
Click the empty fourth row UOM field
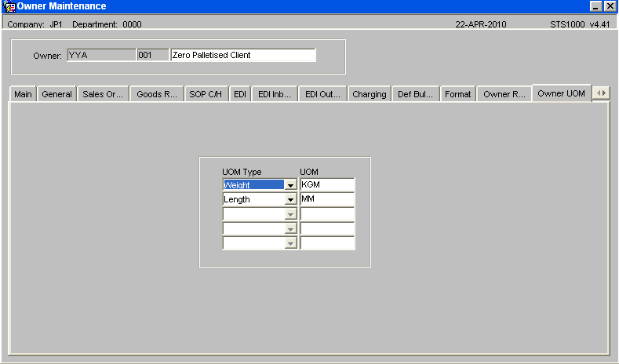(327, 228)
